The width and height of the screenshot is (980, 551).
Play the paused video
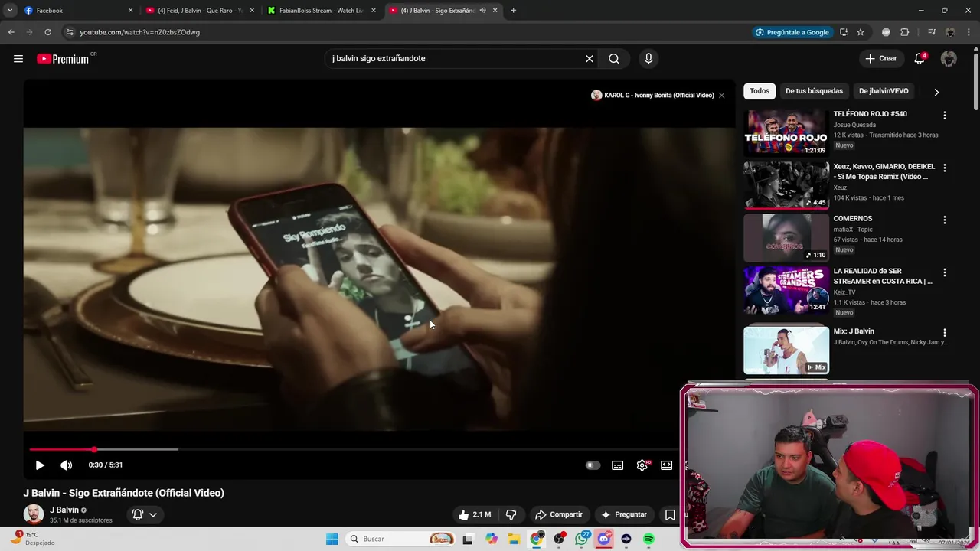click(x=40, y=465)
